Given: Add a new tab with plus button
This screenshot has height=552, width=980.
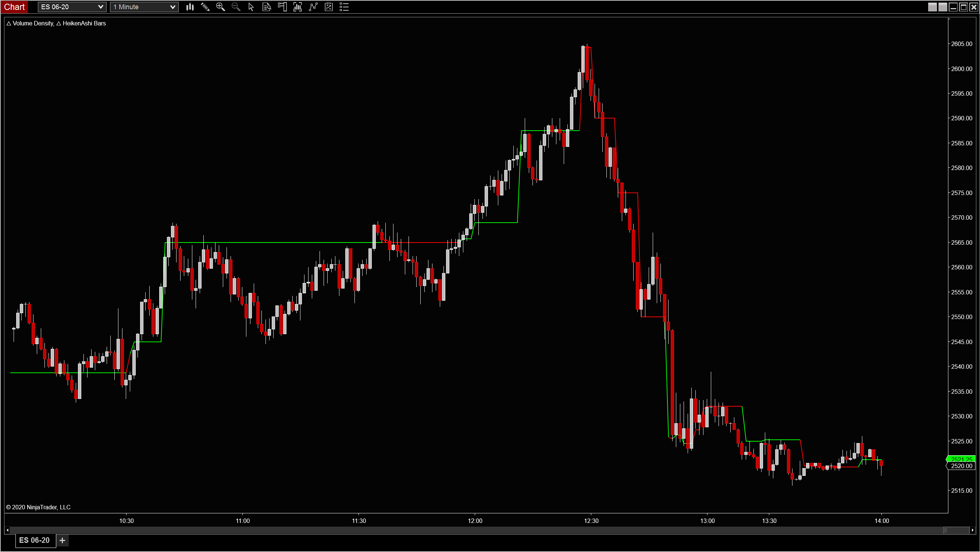Looking at the screenshot, I should click(63, 540).
